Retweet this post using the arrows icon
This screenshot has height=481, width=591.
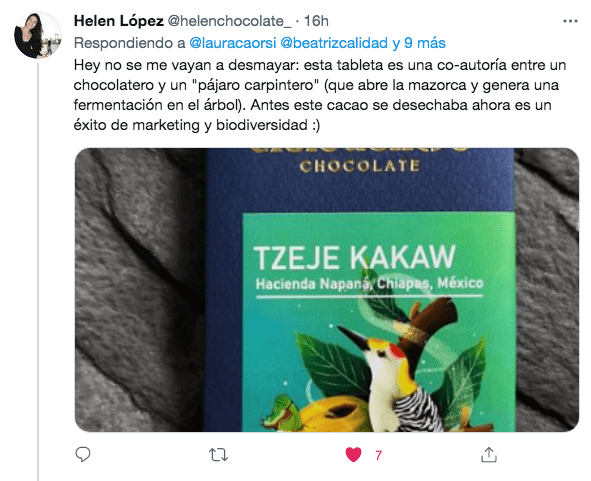219,455
